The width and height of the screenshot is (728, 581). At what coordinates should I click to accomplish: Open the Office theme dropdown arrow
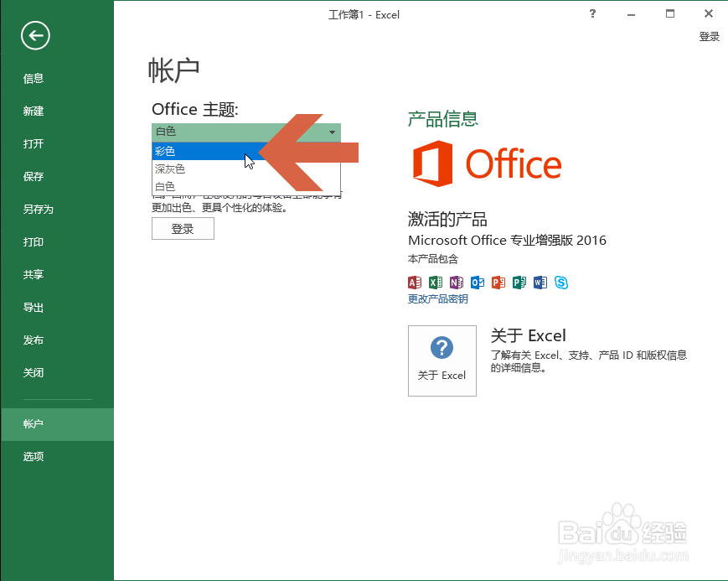pyautogui.click(x=332, y=132)
